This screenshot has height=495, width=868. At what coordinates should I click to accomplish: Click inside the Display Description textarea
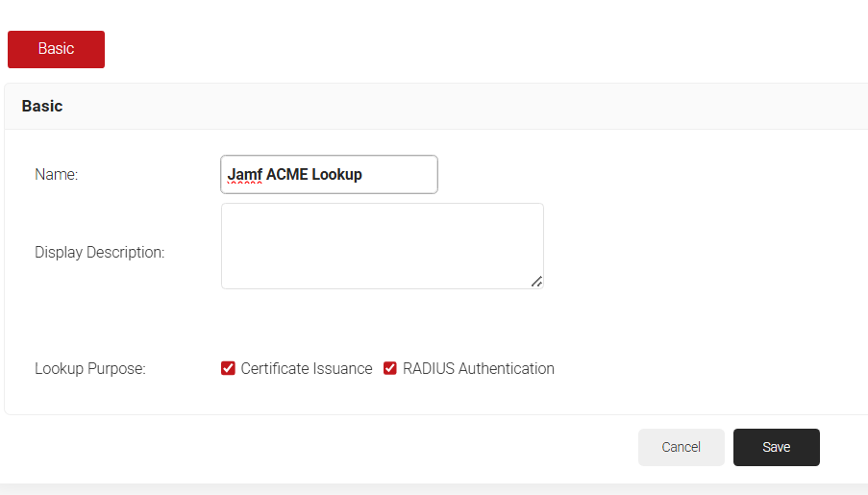coord(382,245)
